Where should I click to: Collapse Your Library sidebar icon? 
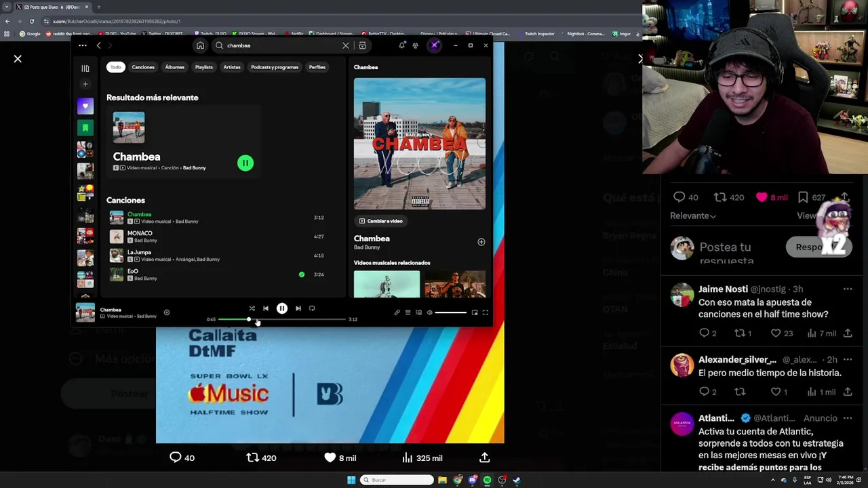pyautogui.click(x=85, y=68)
